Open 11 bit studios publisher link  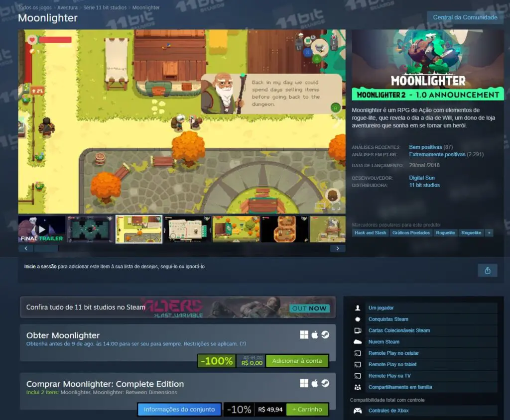point(424,185)
